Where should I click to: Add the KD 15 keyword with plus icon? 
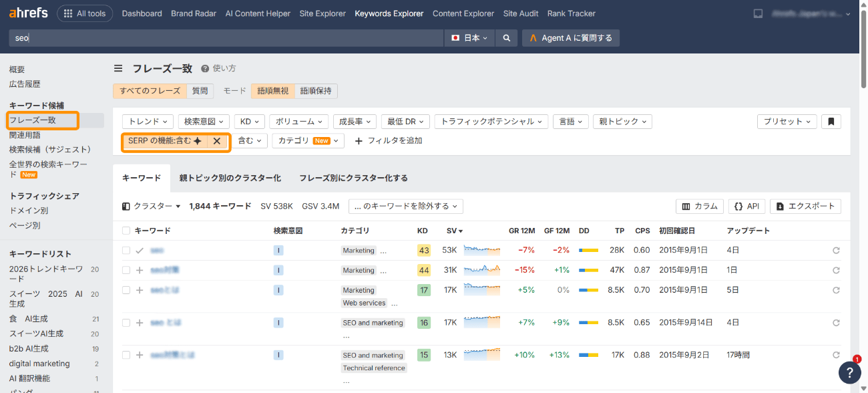[x=140, y=355]
